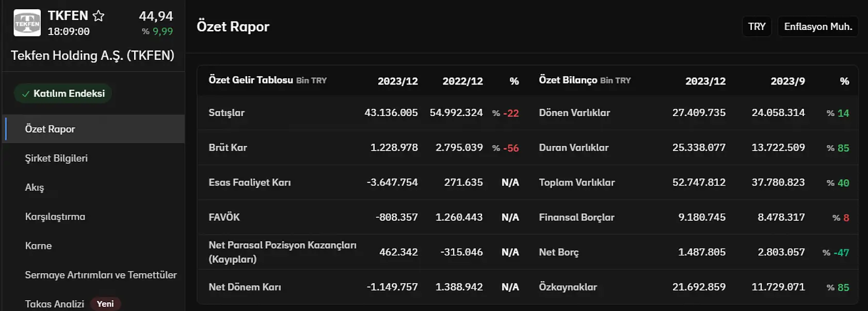
Task: Open Takas Analizi section
Action: click(x=54, y=304)
